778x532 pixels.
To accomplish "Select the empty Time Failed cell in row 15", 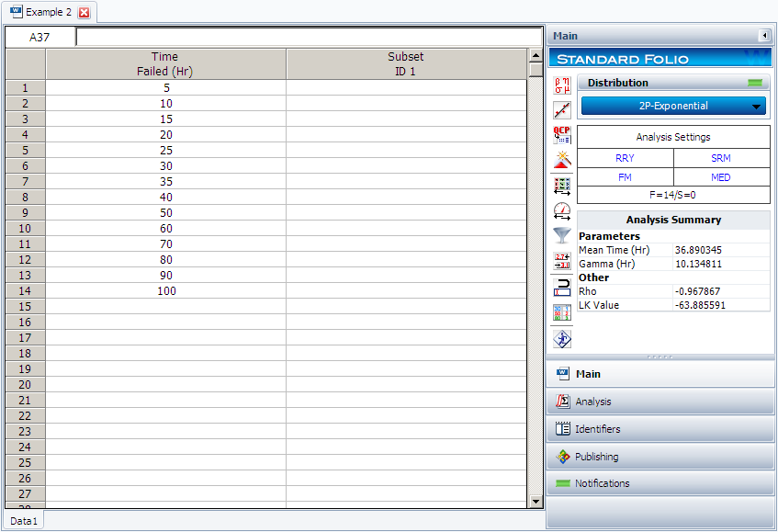I will tap(165, 307).
